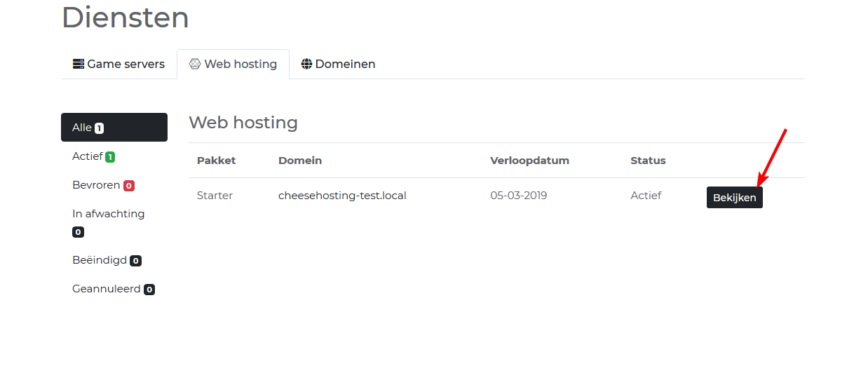Click the red count badge next to Bevroren
Screen dimensions: 868x373
[129, 186]
